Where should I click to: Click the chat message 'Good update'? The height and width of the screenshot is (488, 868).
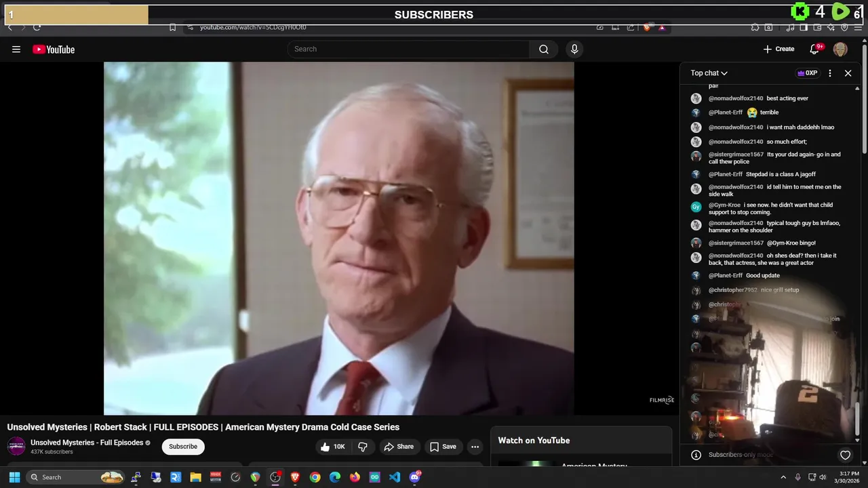[763, 276]
